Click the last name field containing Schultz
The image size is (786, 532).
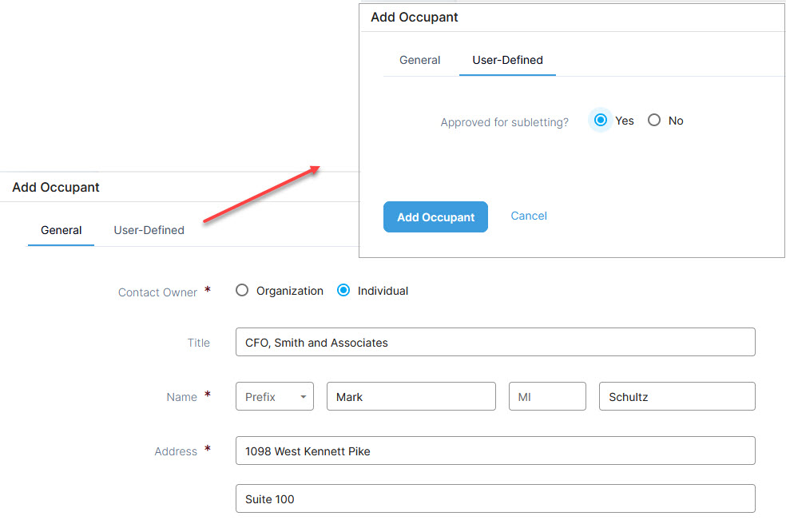click(677, 397)
